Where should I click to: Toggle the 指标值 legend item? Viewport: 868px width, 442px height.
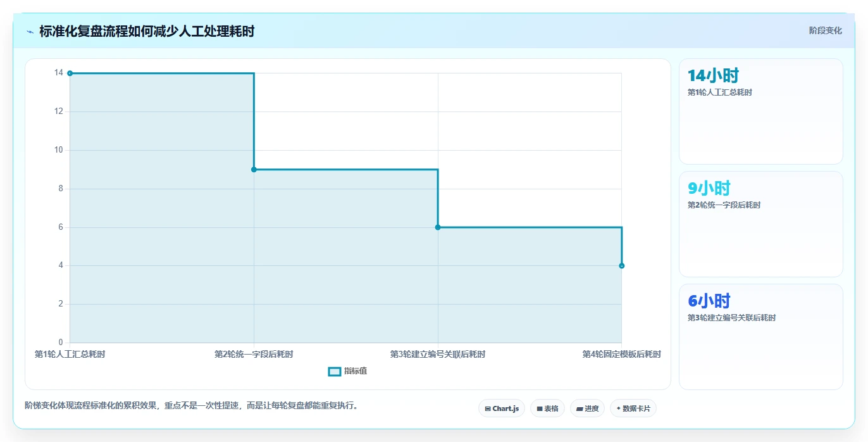[347, 371]
